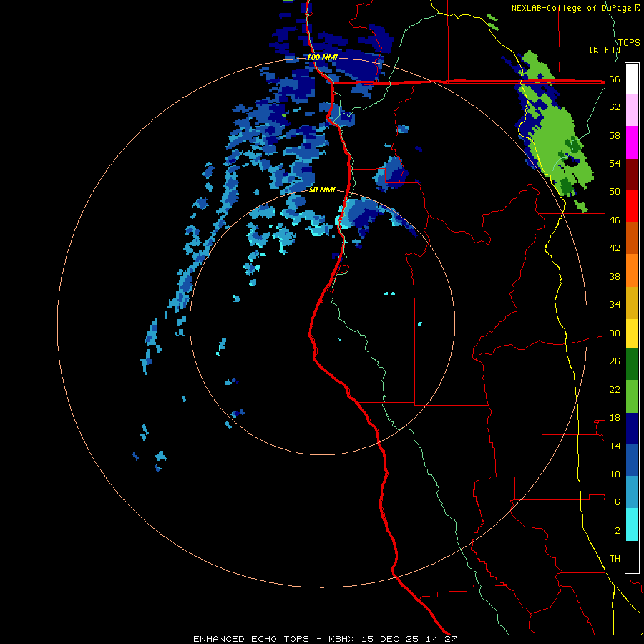Image resolution: width=644 pixels, height=644 pixels.
Task: Pick the bright orange legend swatch
Action: pos(632,270)
